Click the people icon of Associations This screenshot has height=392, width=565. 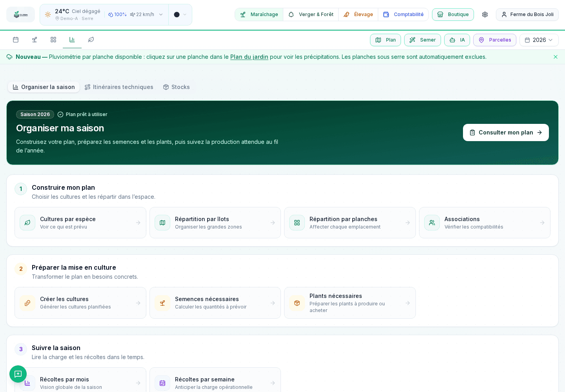click(432, 223)
